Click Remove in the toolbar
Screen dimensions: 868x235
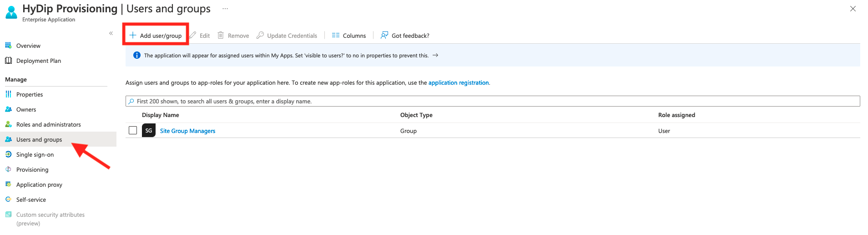point(238,36)
